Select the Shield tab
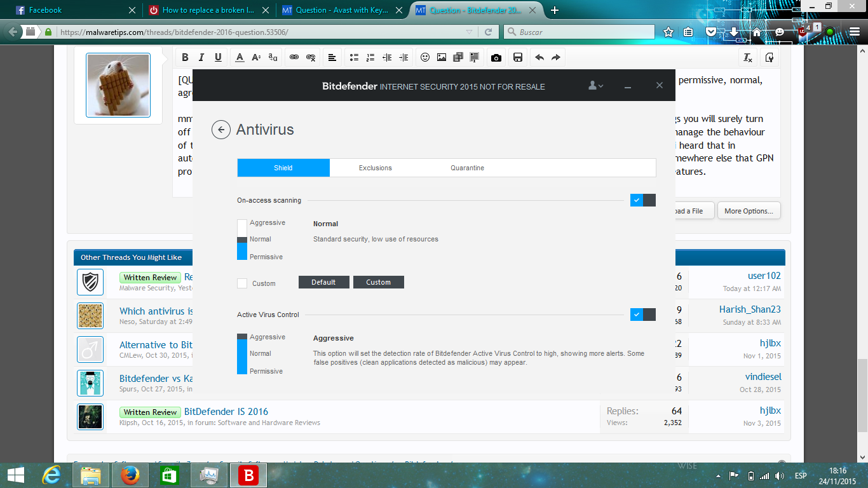The width and height of the screenshot is (868, 488). pyautogui.click(x=283, y=168)
